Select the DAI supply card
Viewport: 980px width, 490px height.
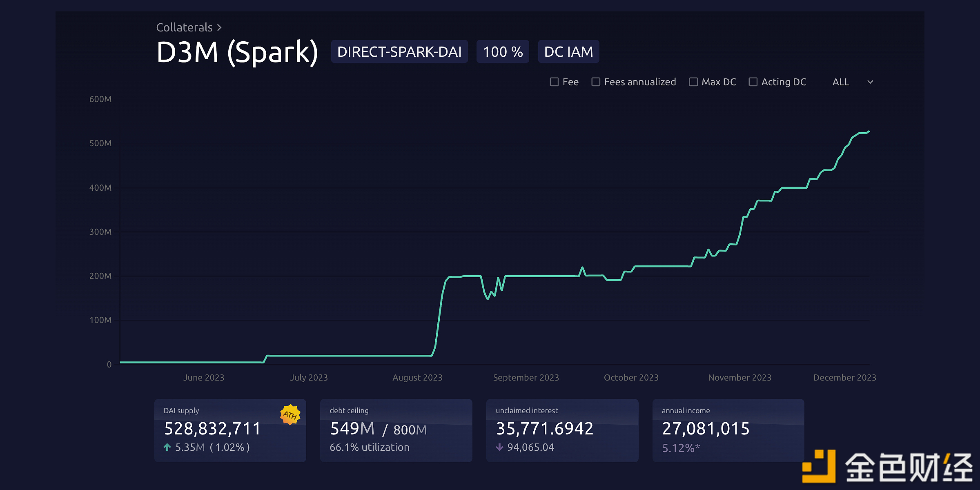tap(230, 430)
